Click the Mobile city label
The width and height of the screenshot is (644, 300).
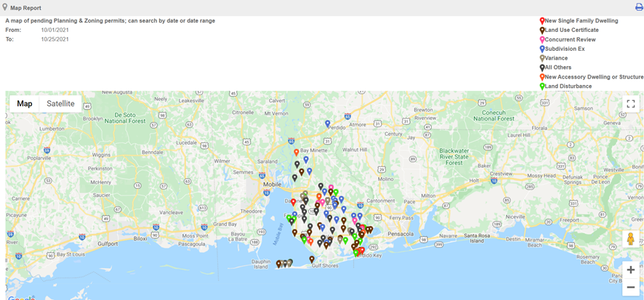[x=271, y=185]
